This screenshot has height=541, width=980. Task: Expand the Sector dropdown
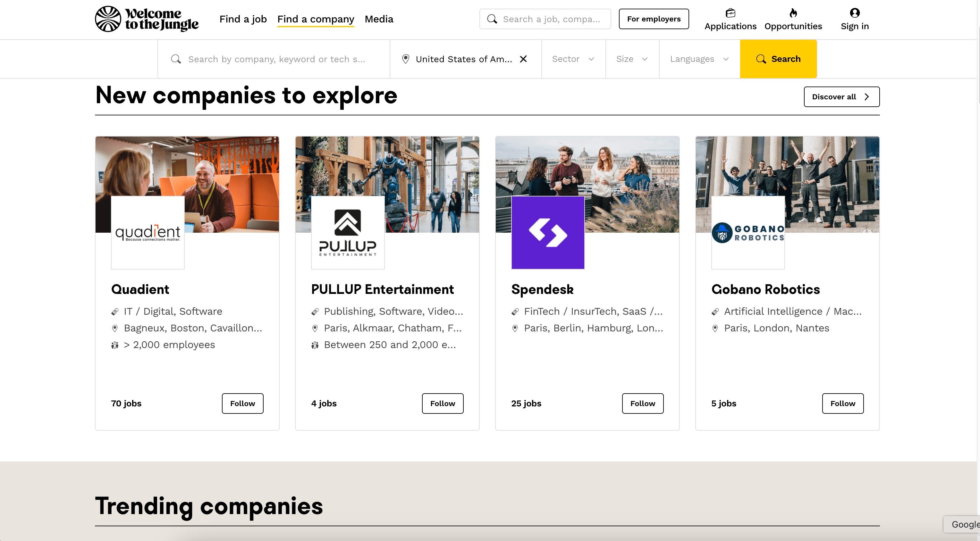click(x=572, y=59)
